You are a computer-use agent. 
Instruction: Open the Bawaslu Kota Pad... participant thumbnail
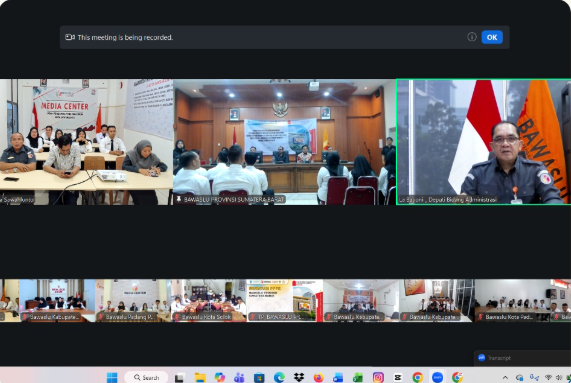pyautogui.click(x=512, y=300)
